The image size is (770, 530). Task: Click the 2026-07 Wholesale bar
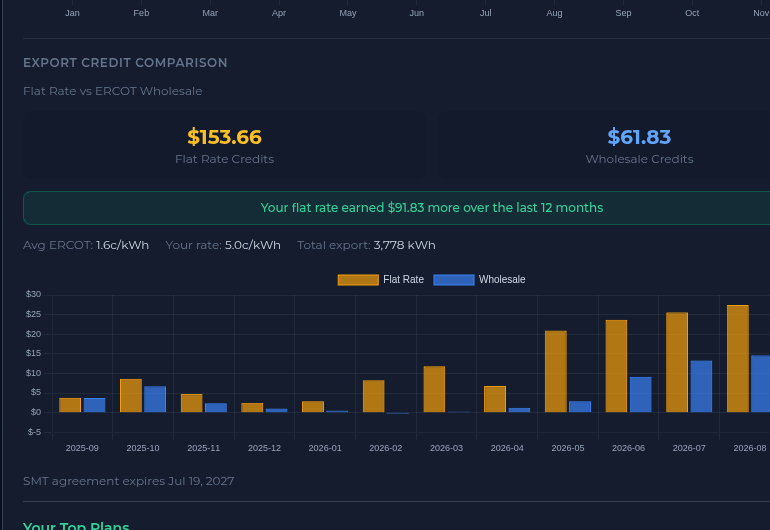[x=701, y=387]
